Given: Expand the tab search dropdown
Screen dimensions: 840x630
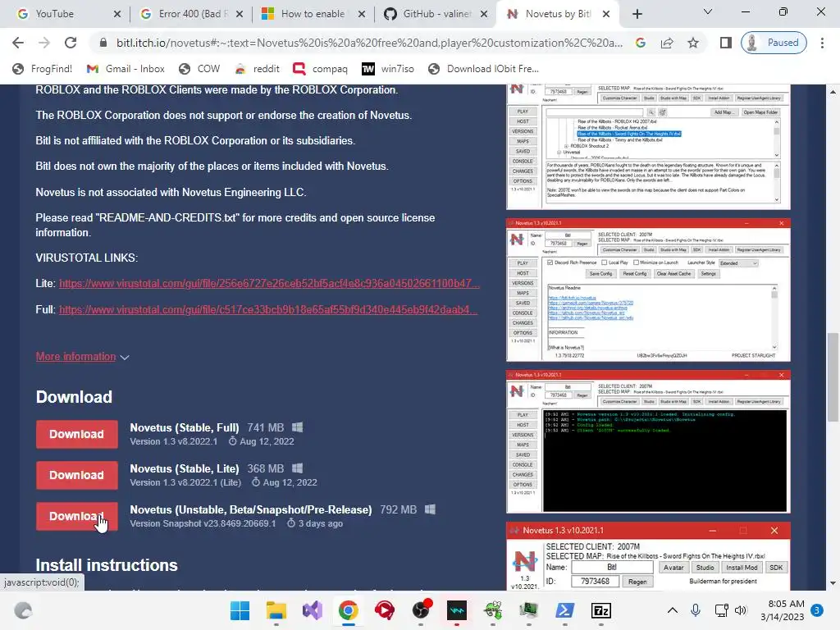Looking at the screenshot, I should coord(707,11).
